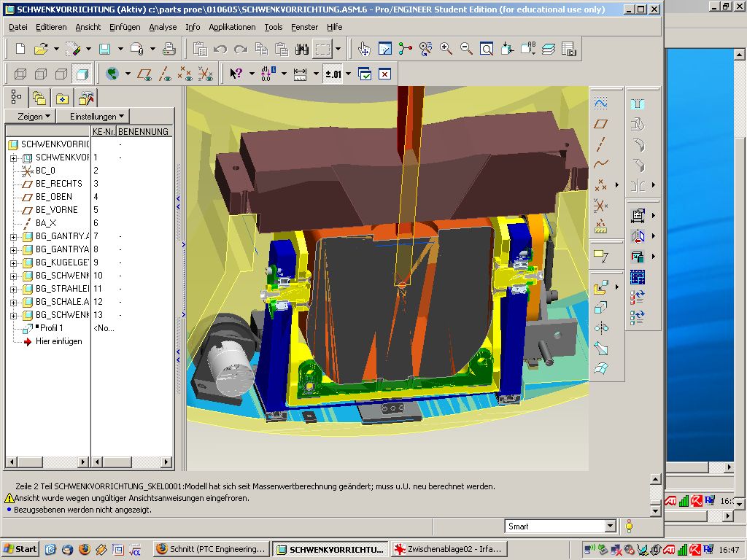Screen dimensions: 747x560
Task: Expand the BG_STRAHLER tree node
Action: 13,289
